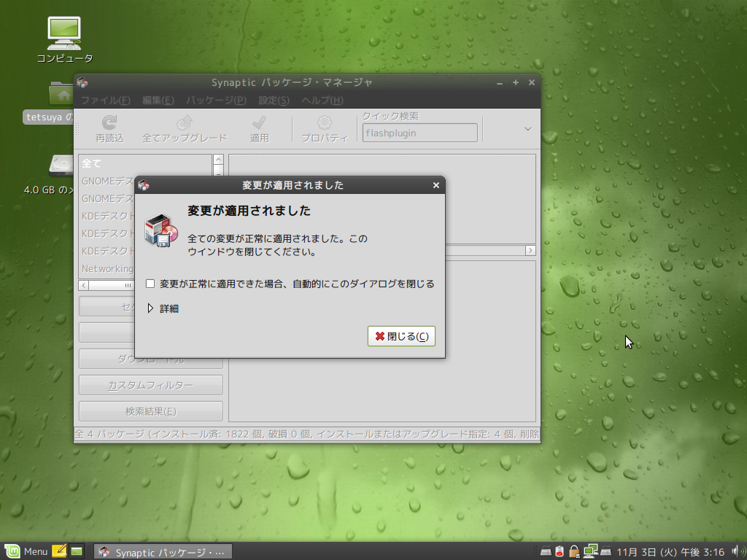Click the Synaptic window title bar icon
Image resolution: width=747 pixels, height=560 pixels.
point(82,82)
